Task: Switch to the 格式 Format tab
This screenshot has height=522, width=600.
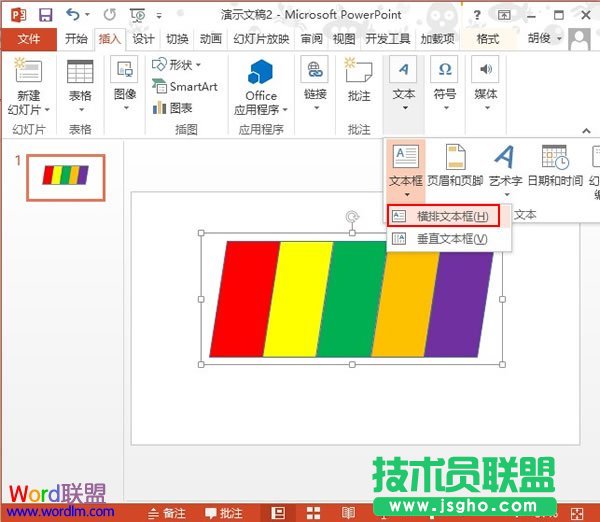Action: pyautogui.click(x=487, y=39)
